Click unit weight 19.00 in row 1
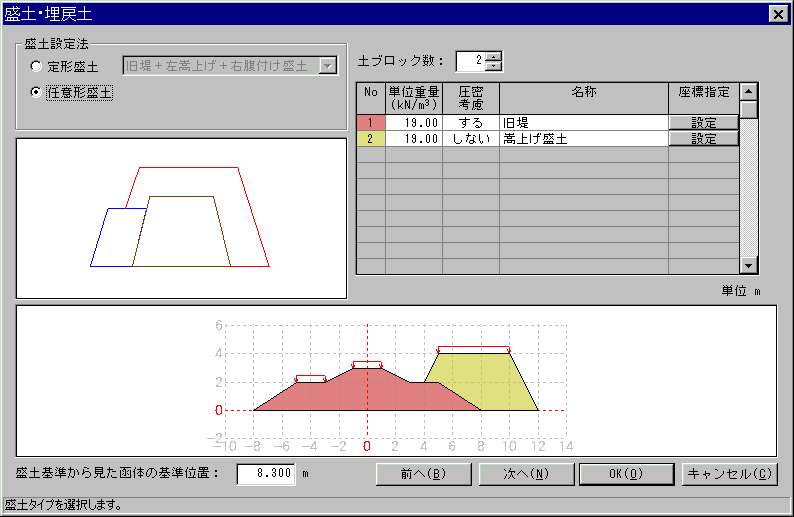The image size is (794, 517). point(414,123)
